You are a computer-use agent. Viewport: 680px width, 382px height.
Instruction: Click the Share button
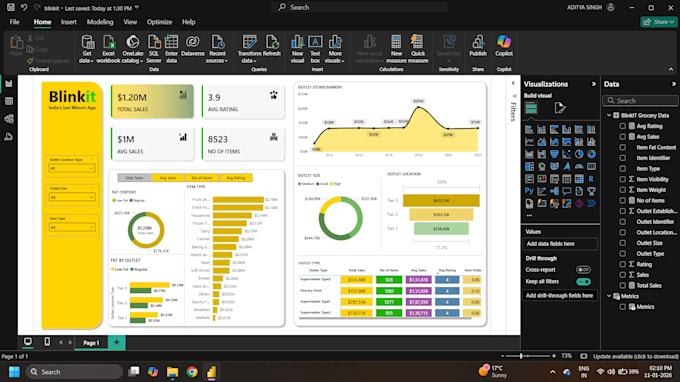coord(659,22)
